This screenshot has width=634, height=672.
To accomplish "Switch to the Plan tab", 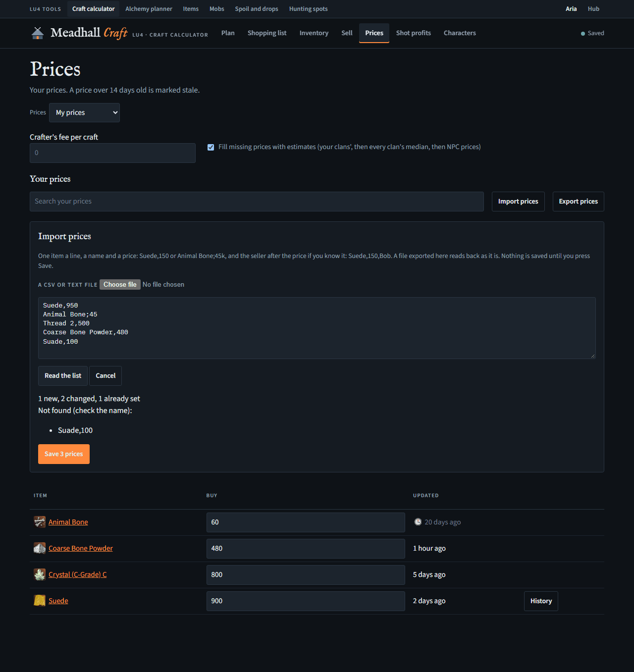I will tap(228, 33).
